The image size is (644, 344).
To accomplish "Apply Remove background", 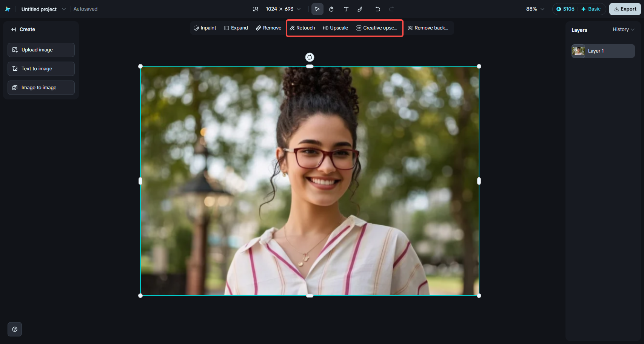I will pos(428,28).
